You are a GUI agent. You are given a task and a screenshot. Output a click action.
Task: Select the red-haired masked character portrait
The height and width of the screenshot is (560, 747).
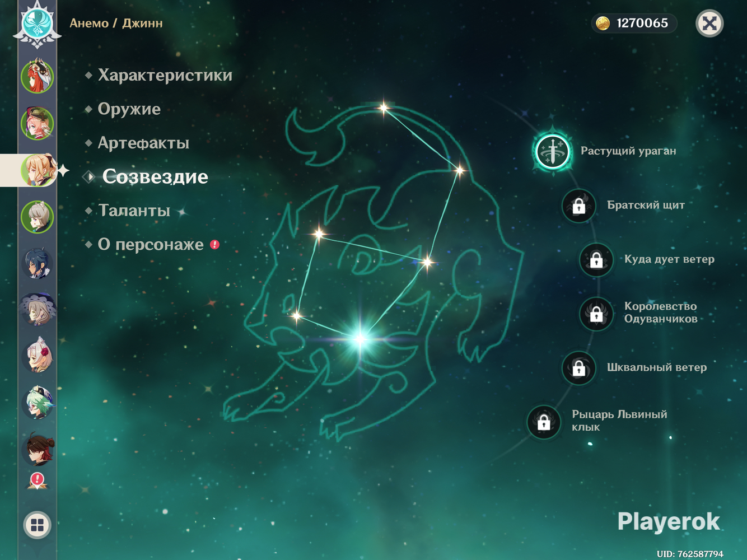[x=37, y=76]
